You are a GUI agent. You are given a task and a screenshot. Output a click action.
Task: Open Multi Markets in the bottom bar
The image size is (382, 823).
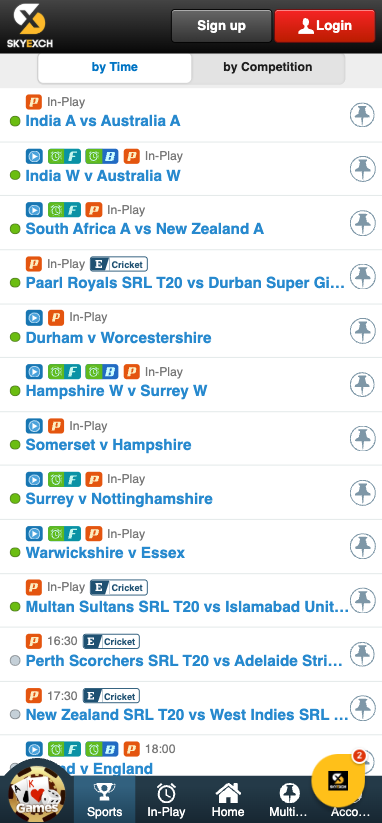[x=289, y=800]
